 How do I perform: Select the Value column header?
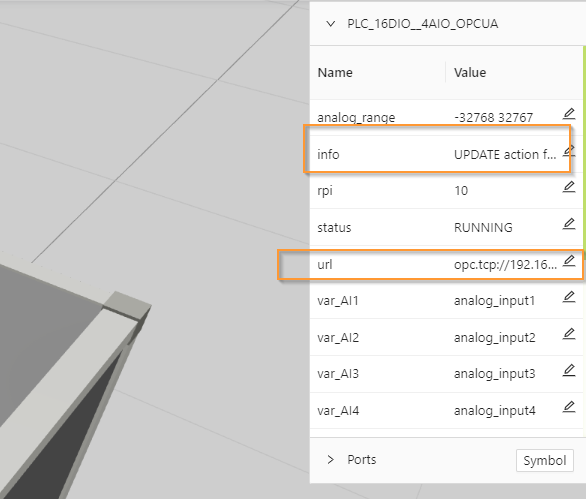pyautogui.click(x=470, y=73)
